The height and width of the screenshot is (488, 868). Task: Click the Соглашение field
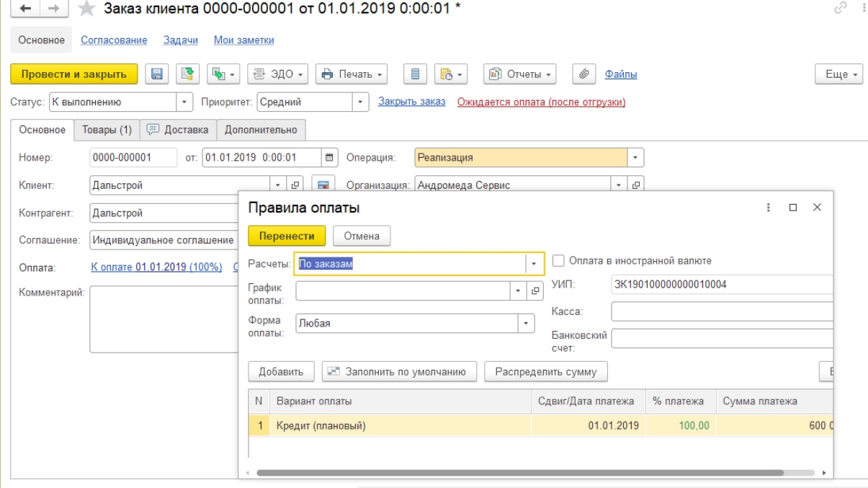point(164,240)
